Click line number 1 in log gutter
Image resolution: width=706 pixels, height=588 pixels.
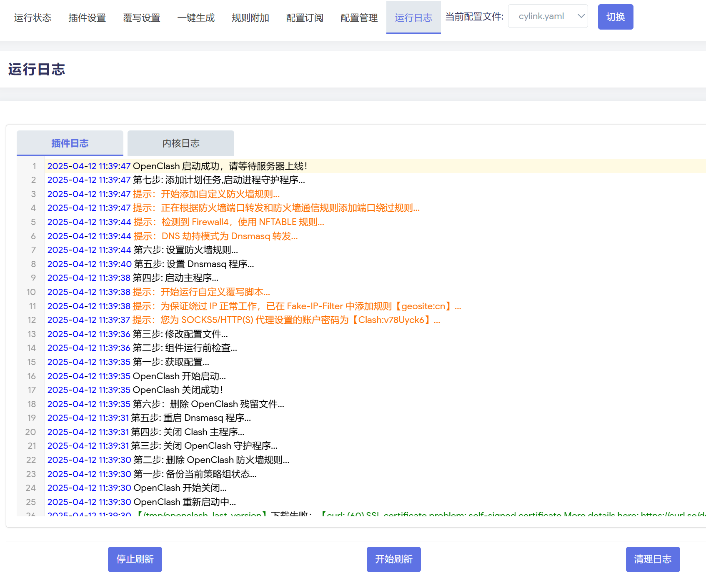[x=34, y=166]
